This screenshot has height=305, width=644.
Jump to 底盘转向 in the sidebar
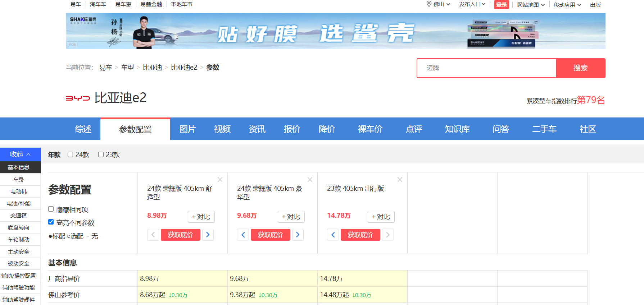pyautogui.click(x=20, y=227)
